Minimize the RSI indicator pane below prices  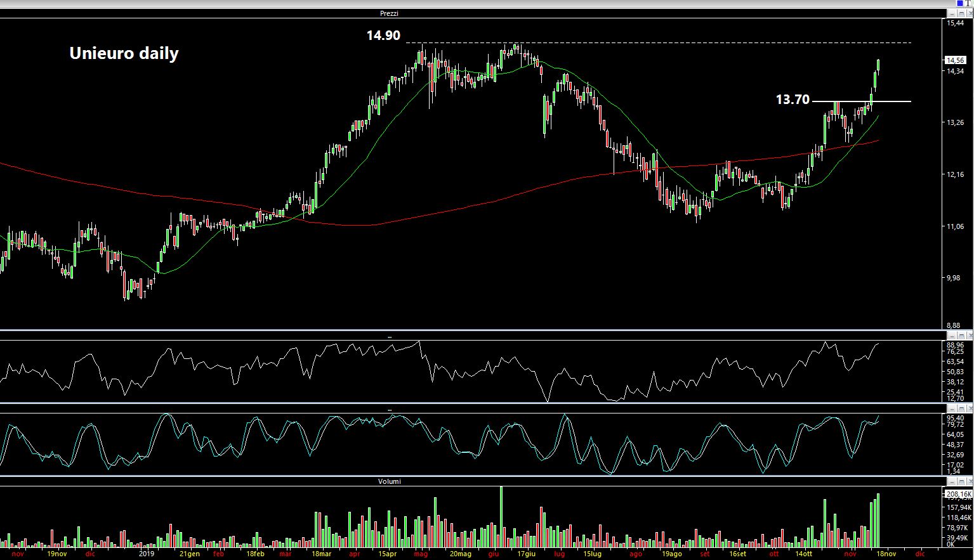click(x=952, y=335)
